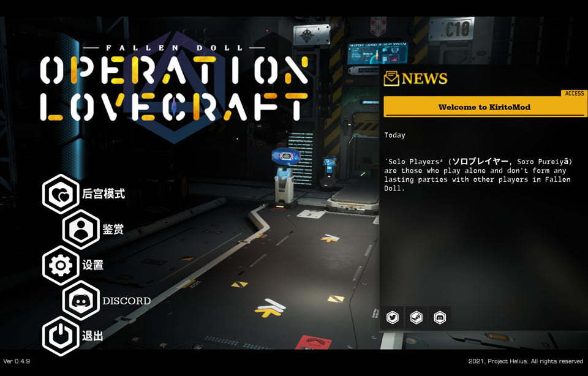
Task: Select the 退出 menu label
Action: click(x=92, y=336)
